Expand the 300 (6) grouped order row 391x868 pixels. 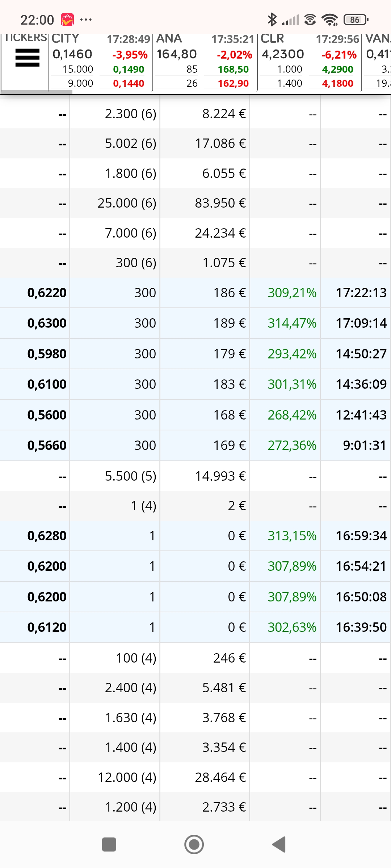[195, 263]
